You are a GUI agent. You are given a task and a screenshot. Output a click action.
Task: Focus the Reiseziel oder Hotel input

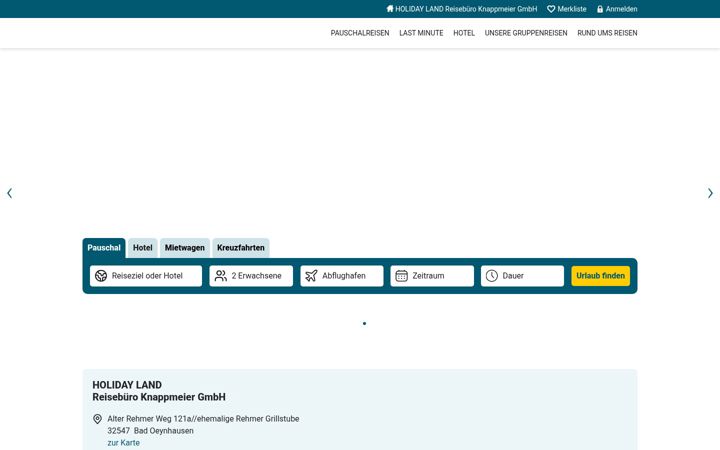pos(146,276)
